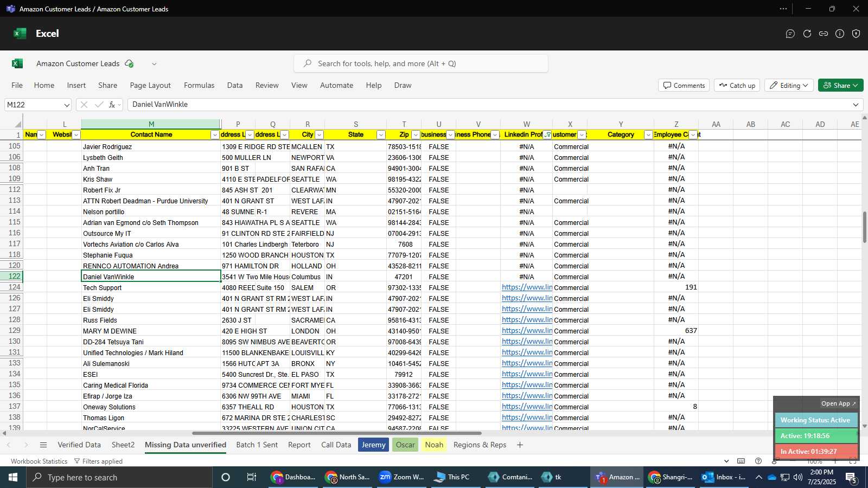The width and height of the screenshot is (868, 488).
Task: Switch to the Regions & Reps sheet
Action: pos(480,445)
